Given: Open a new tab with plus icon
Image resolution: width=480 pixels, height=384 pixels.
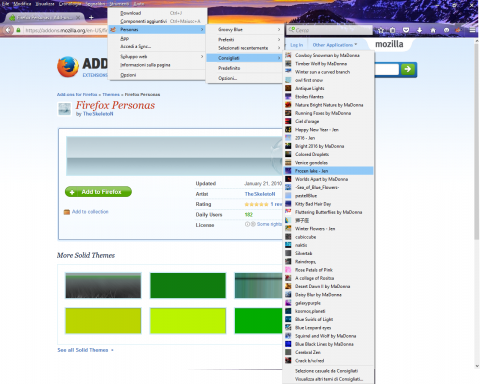Looking at the screenshot, I should tap(91, 17).
